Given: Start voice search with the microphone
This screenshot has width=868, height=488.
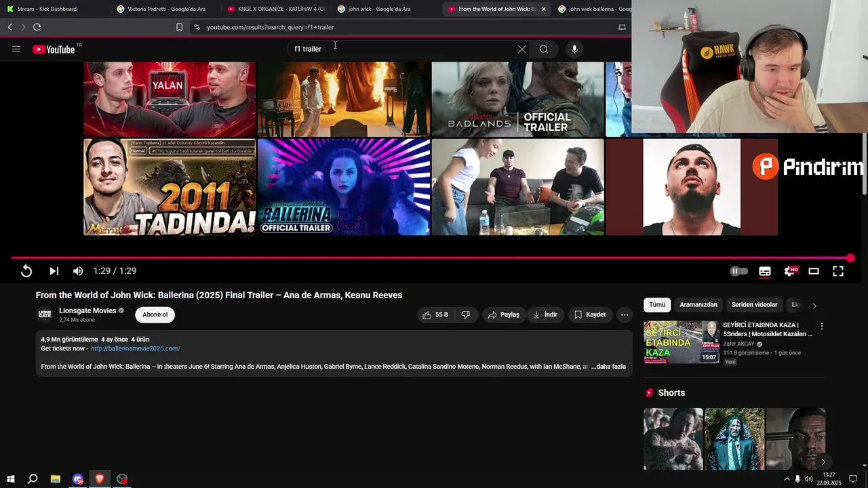Looking at the screenshot, I should point(574,49).
